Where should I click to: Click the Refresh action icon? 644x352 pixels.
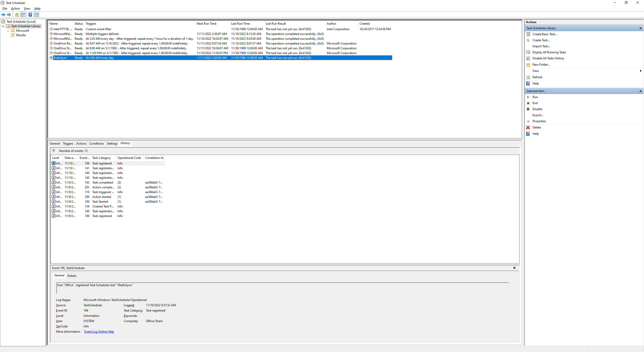tap(528, 77)
